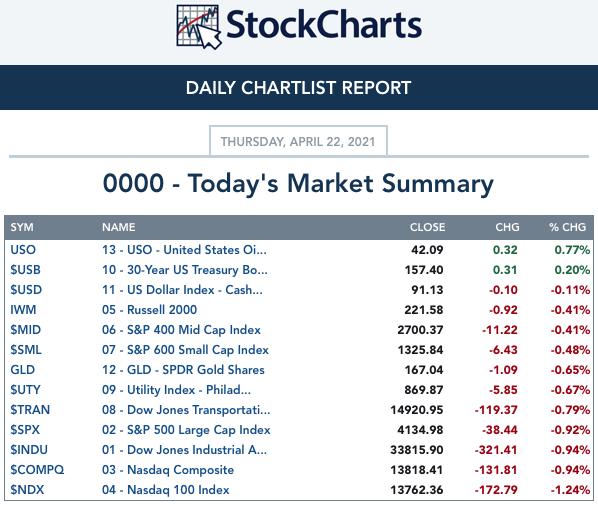Open the GLD symbol link
598x505 pixels.
(23, 370)
